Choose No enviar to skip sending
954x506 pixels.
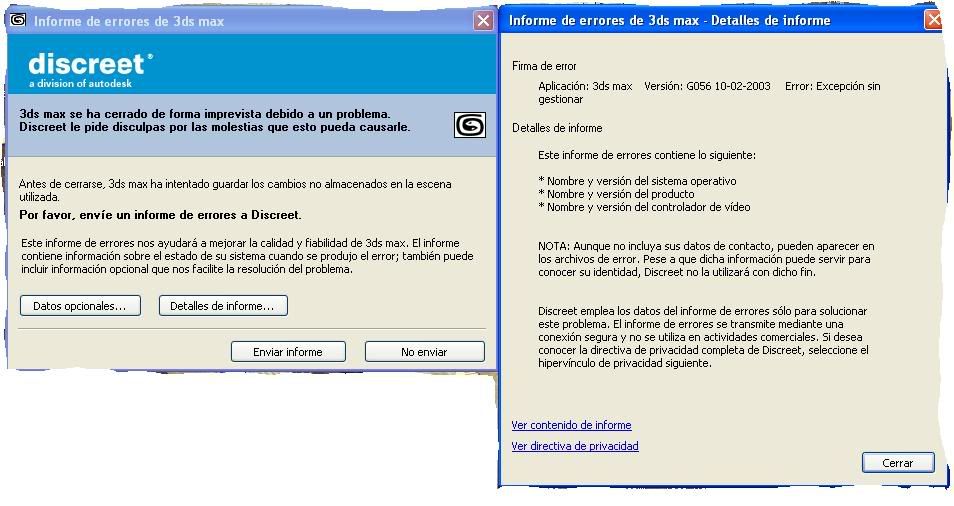[425, 352]
